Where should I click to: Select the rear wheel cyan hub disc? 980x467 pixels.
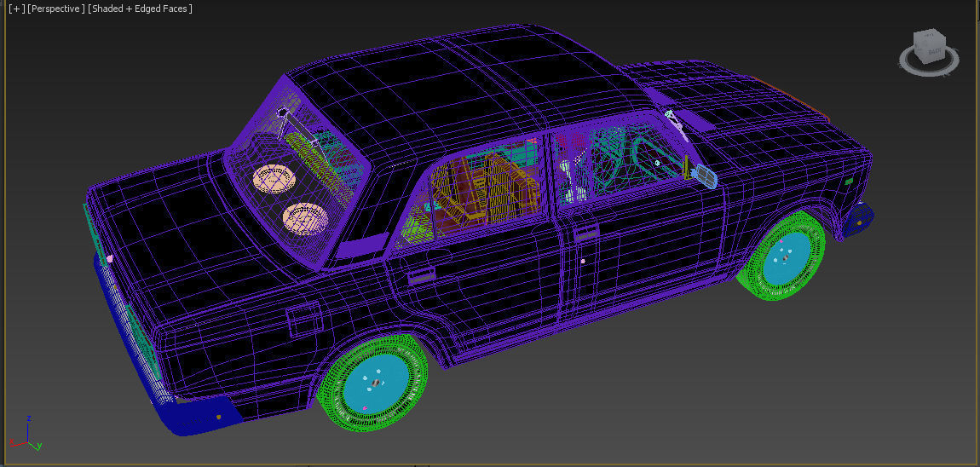[377, 383]
